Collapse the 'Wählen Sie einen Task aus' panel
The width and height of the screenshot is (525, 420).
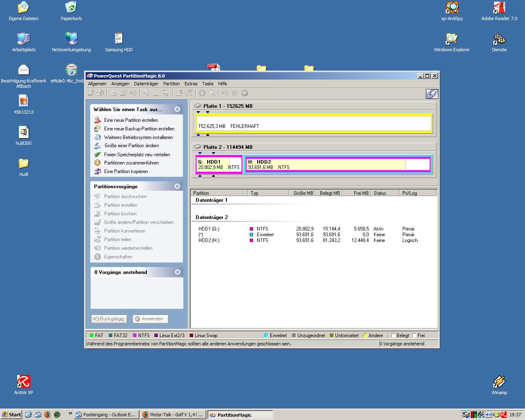[x=177, y=109]
